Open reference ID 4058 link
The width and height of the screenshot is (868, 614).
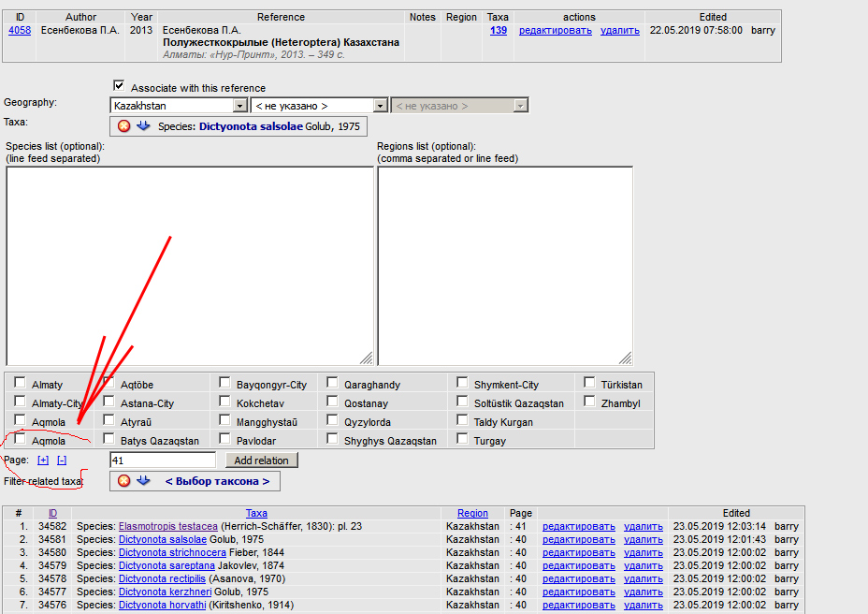[x=19, y=30]
